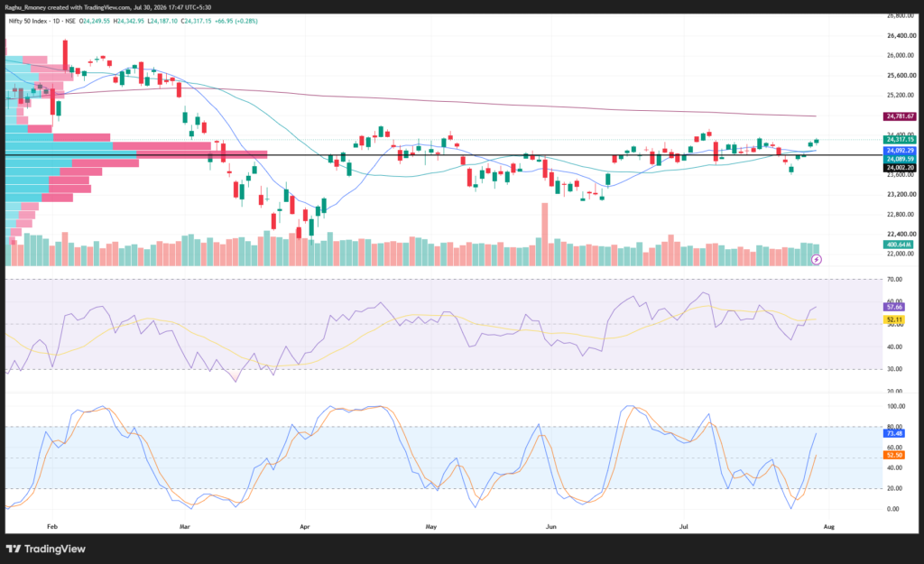
Task: Click the Jun label on time axis
Action: tap(551, 527)
